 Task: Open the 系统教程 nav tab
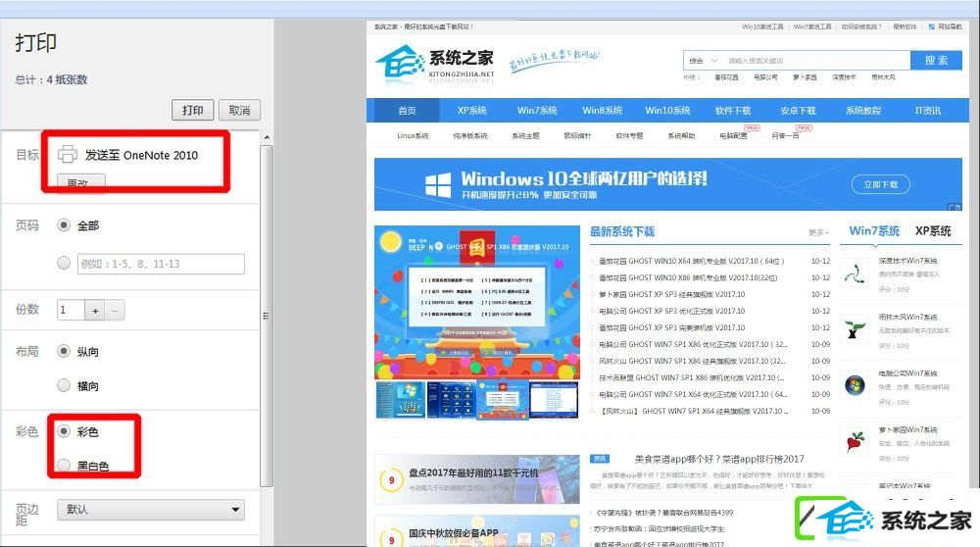click(x=863, y=111)
